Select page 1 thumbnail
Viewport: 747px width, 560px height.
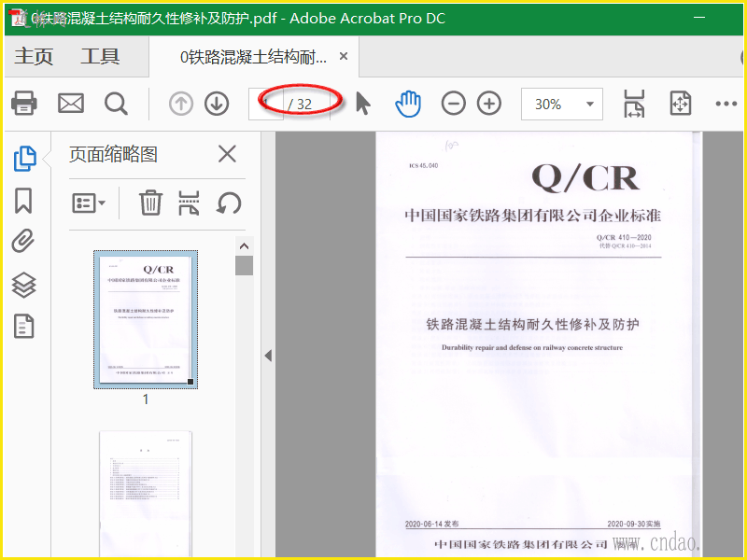(146, 319)
